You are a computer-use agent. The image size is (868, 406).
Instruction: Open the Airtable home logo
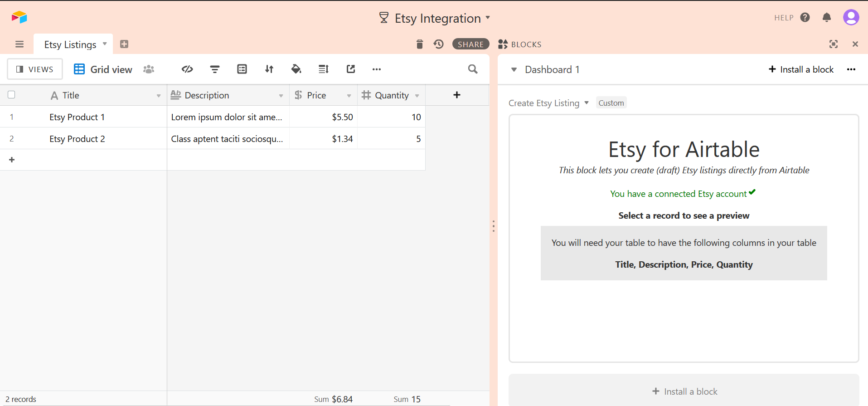[x=19, y=17]
